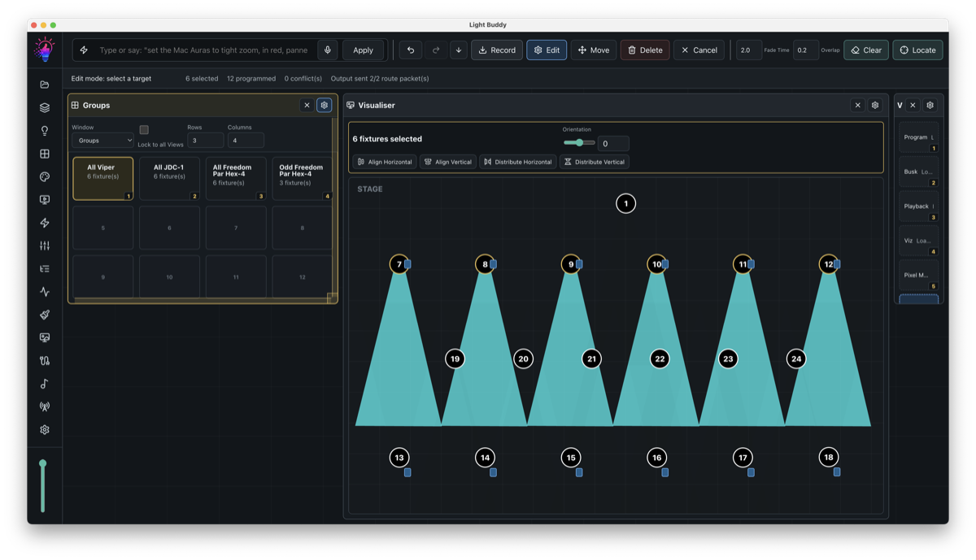The height and width of the screenshot is (560, 976).
Task: Click the green master level slider
Action: coord(43,487)
